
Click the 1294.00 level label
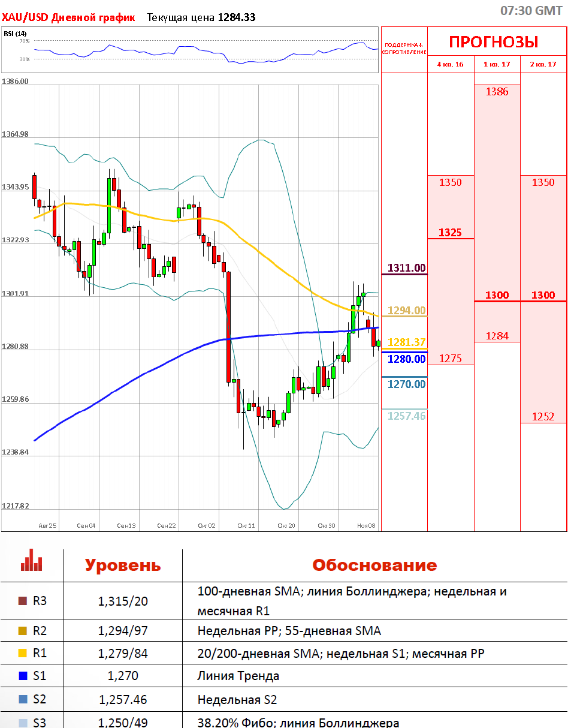pos(406,311)
